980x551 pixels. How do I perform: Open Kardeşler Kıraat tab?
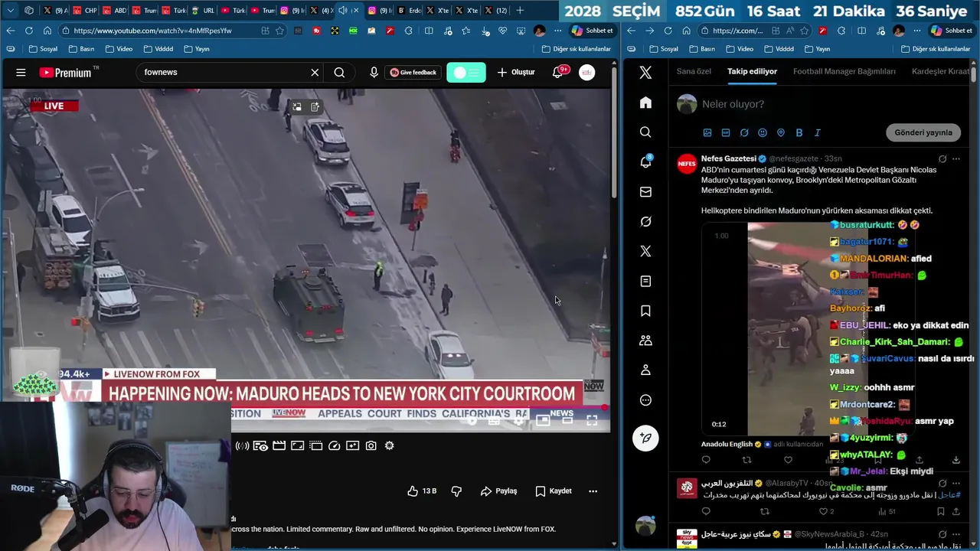pyautogui.click(x=940, y=71)
